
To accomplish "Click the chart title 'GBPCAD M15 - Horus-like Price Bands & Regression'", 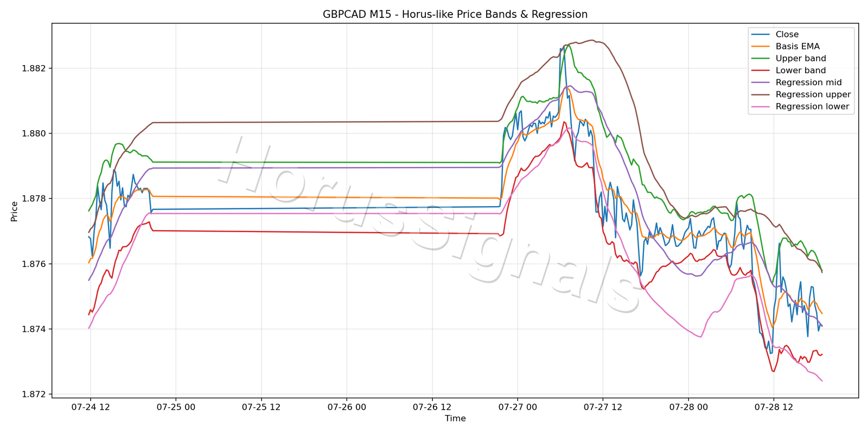I will point(455,15).
